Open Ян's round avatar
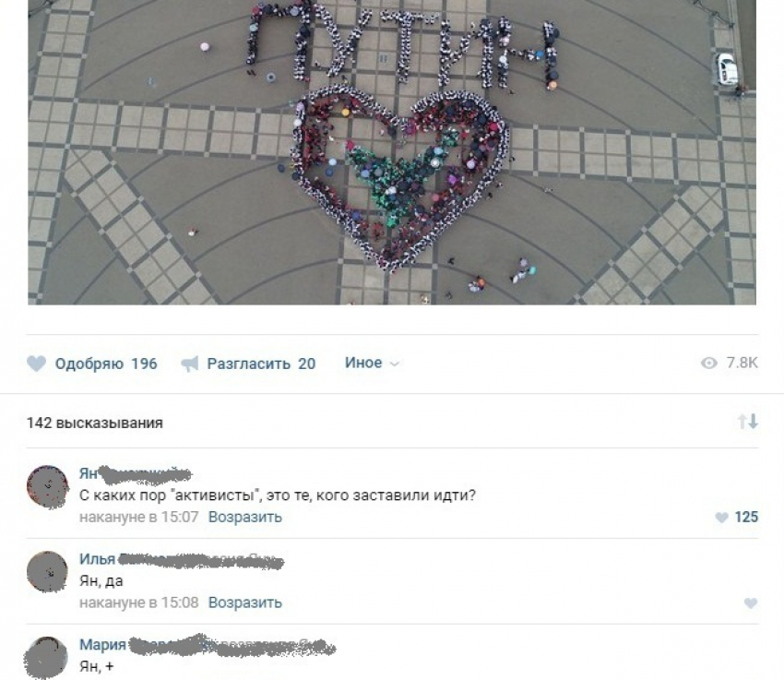The image size is (784, 680). pyautogui.click(x=47, y=487)
